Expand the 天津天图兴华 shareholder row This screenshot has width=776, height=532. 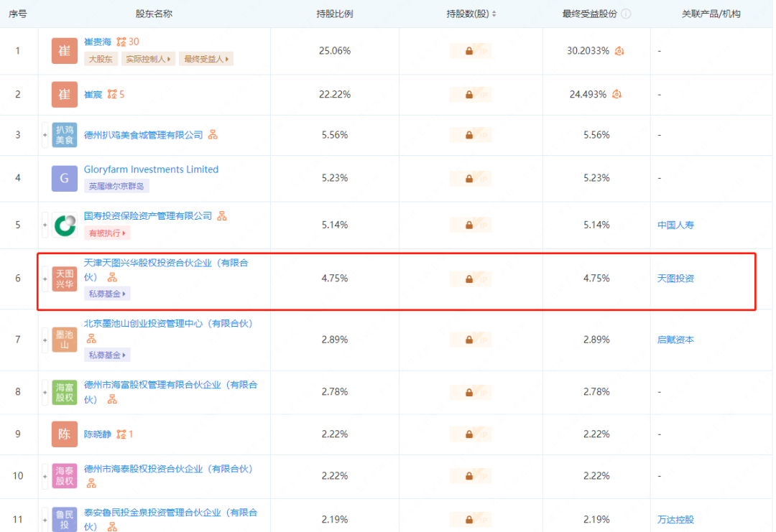click(45, 279)
